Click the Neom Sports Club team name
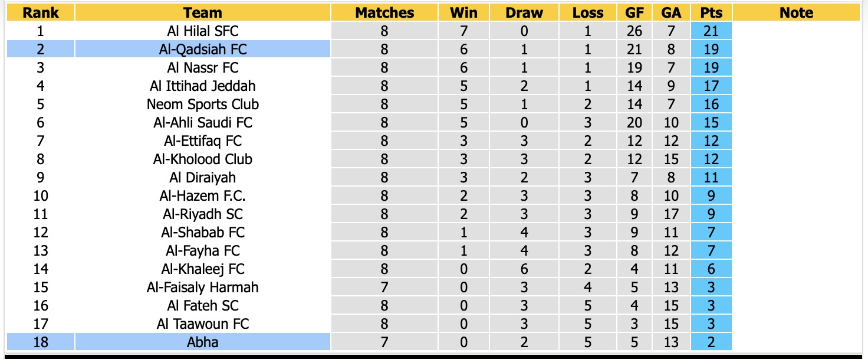The width and height of the screenshot is (868, 359). 203,104
